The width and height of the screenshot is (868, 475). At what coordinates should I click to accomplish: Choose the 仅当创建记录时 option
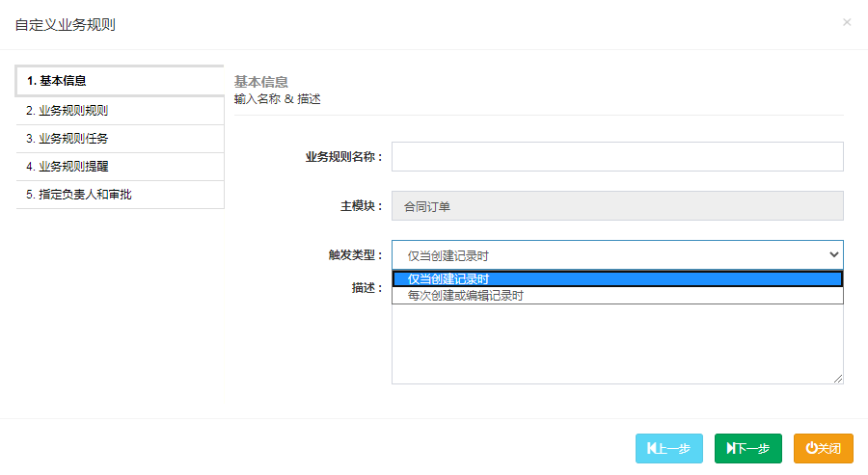point(617,279)
